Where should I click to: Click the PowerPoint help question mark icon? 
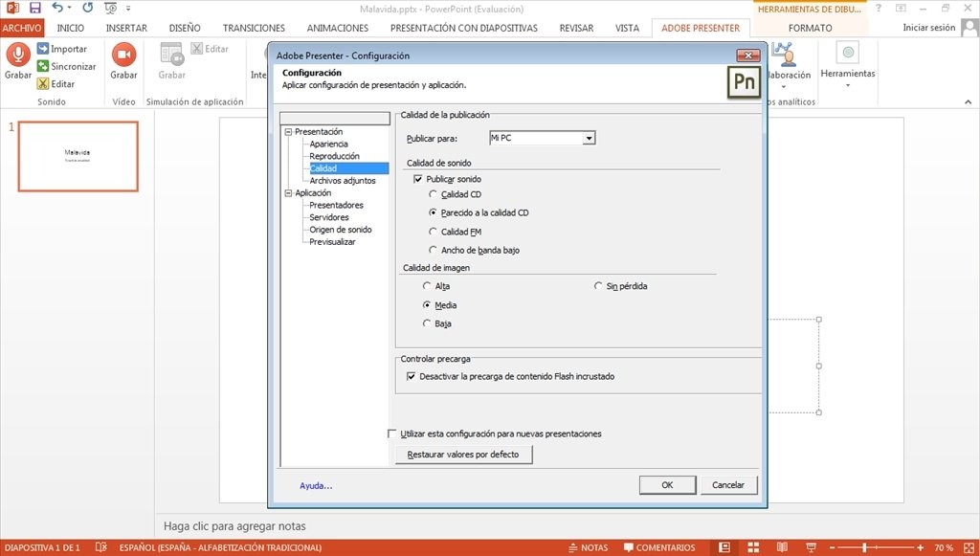[879, 8]
